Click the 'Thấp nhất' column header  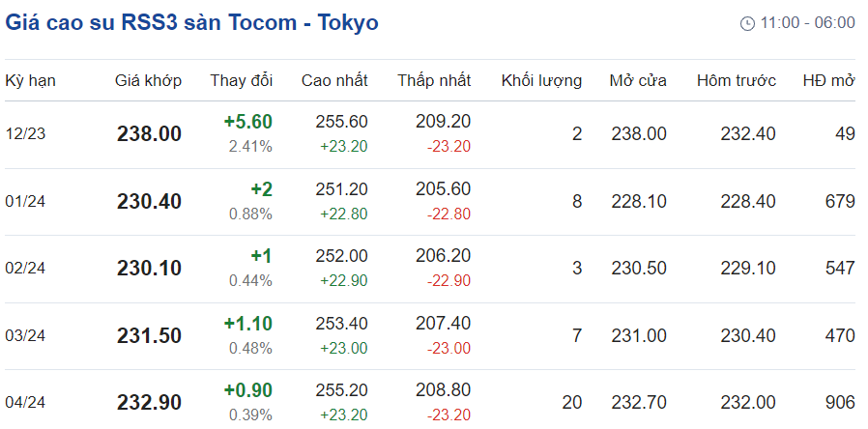434,80
